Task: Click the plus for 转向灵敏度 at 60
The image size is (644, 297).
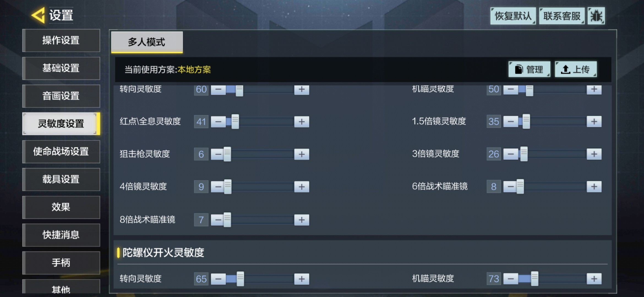Action: tap(302, 89)
